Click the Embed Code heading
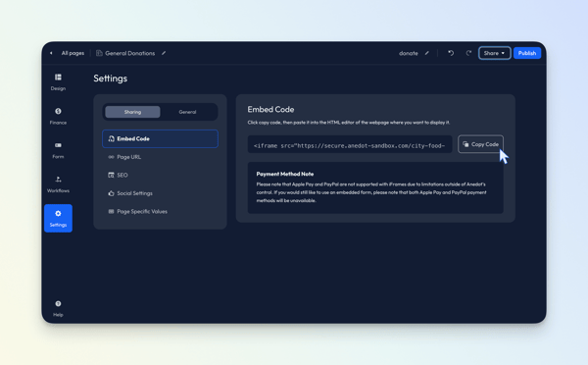 (x=270, y=109)
